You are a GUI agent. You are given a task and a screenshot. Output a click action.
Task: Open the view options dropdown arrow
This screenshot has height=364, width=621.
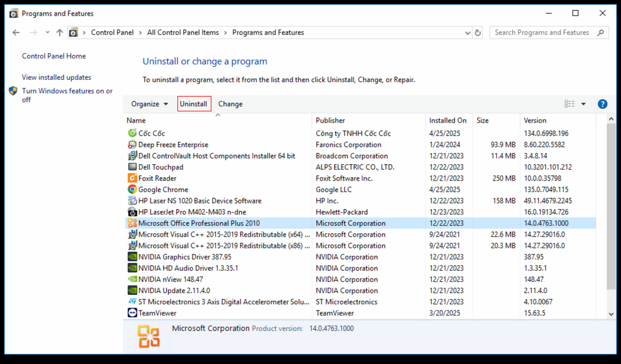click(584, 104)
